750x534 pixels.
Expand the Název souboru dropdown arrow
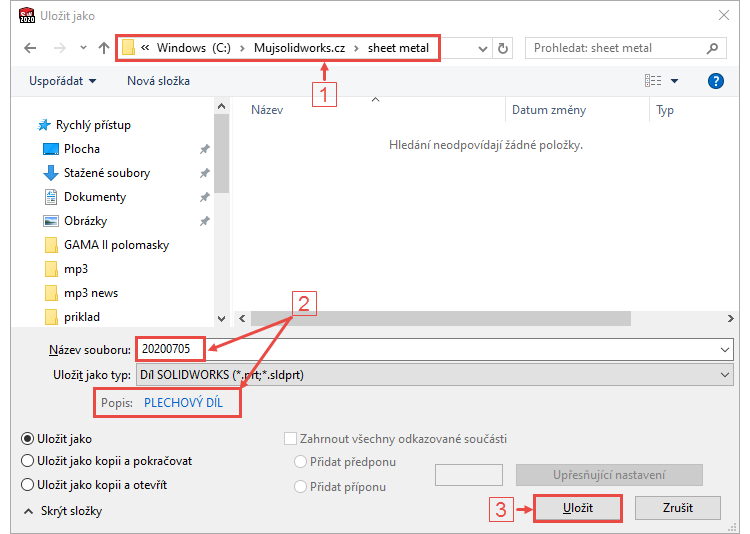pos(725,350)
